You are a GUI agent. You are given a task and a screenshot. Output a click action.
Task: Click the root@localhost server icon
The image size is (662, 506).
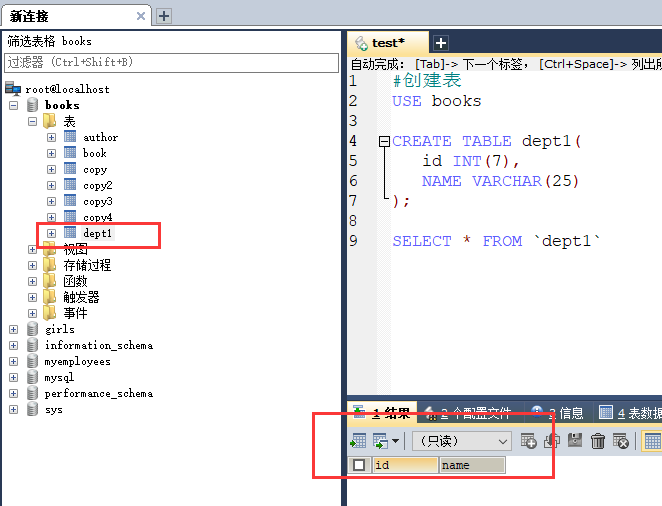coord(13,88)
